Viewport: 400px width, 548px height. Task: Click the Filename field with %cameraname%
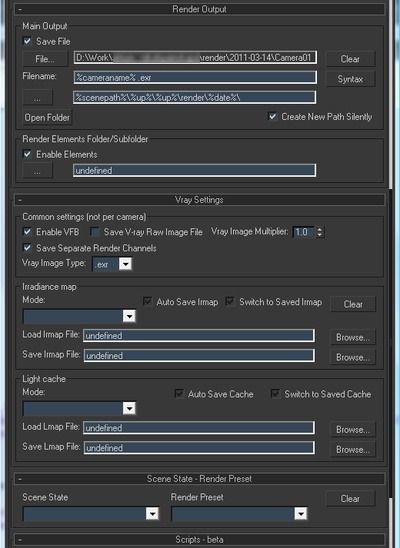(195, 77)
